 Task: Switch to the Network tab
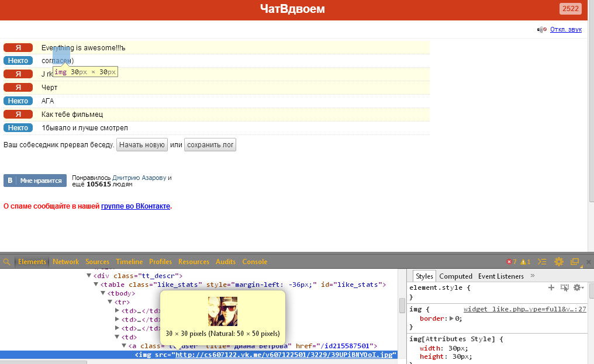pyautogui.click(x=65, y=262)
